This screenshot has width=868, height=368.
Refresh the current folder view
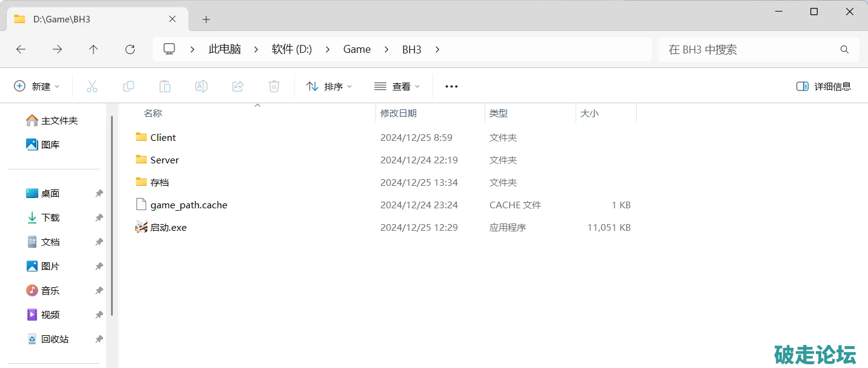point(130,50)
